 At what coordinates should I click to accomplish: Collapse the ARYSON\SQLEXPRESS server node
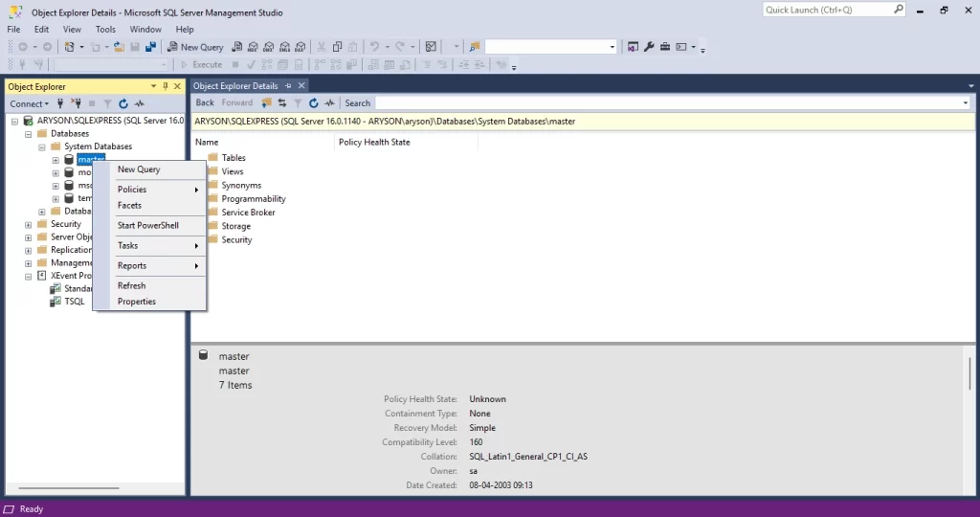click(x=14, y=122)
